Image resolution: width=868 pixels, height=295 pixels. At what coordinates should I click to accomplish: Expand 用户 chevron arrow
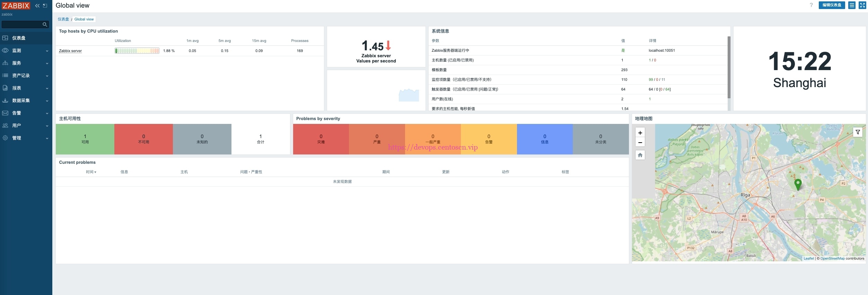click(x=47, y=126)
